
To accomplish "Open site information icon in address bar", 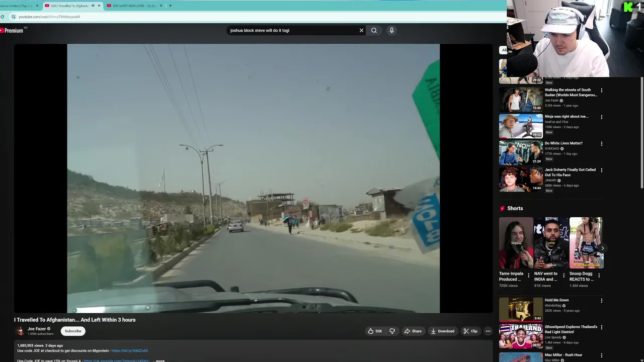I will [x=14, y=17].
